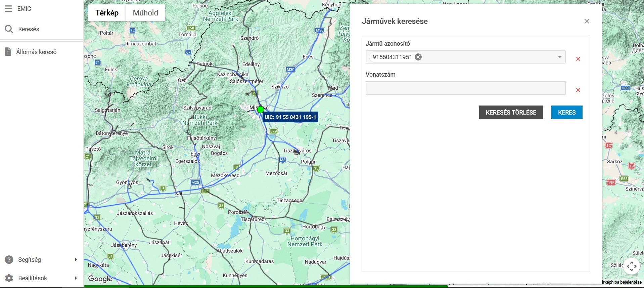This screenshot has width=644, height=288.
Task: Click the KERESÉS TÖRLÉSE button
Action: [511, 112]
